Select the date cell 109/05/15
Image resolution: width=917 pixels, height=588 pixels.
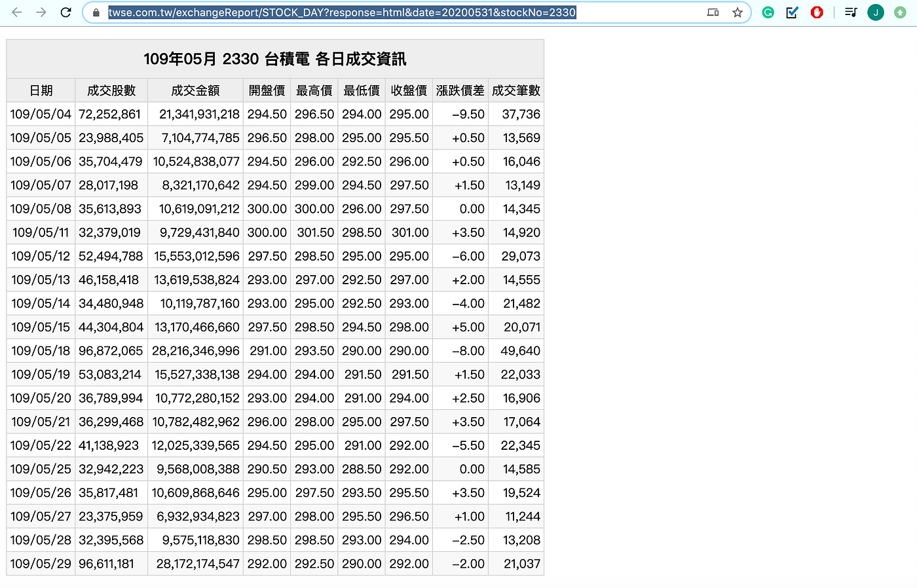[x=41, y=327]
